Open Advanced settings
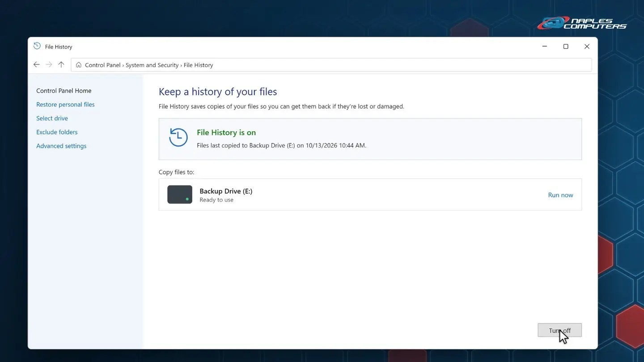 click(61, 146)
